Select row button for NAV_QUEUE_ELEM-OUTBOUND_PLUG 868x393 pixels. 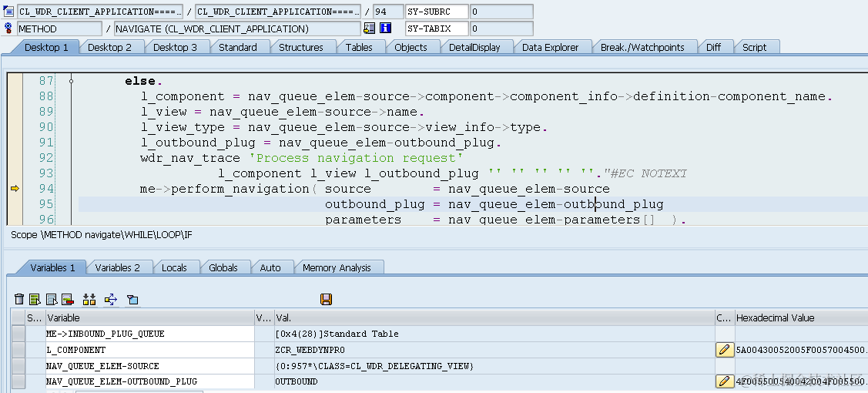[x=18, y=381]
